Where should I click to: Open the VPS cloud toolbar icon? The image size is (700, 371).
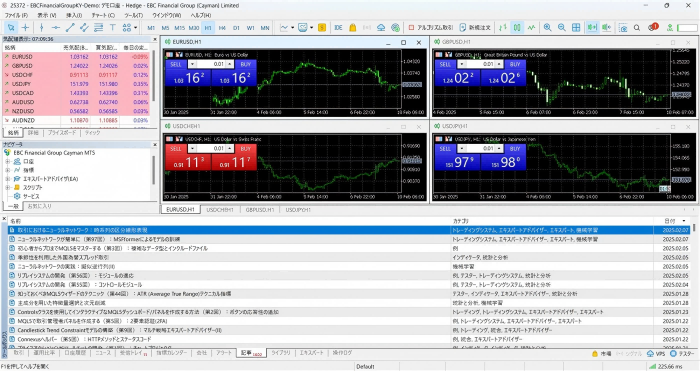381,28
